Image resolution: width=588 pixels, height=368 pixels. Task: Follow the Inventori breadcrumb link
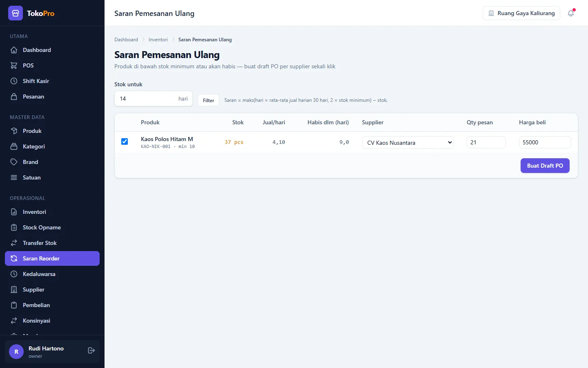point(158,40)
